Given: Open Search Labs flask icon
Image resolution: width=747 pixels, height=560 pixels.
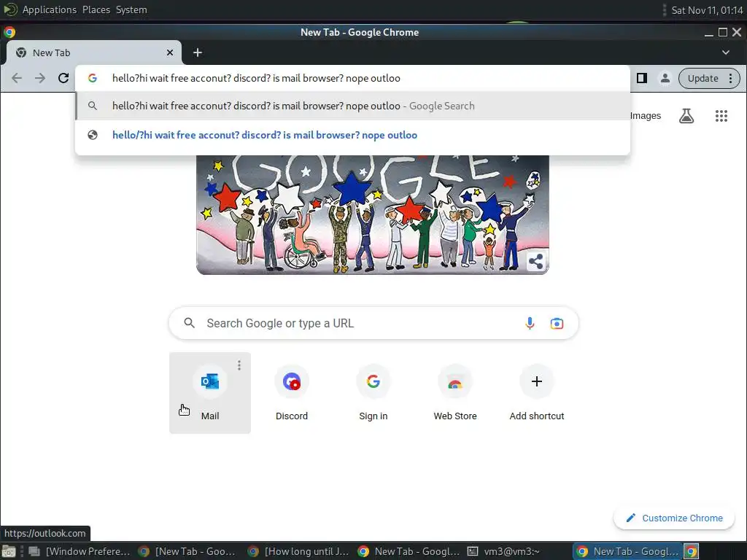Looking at the screenshot, I should (x=686, y=116).
